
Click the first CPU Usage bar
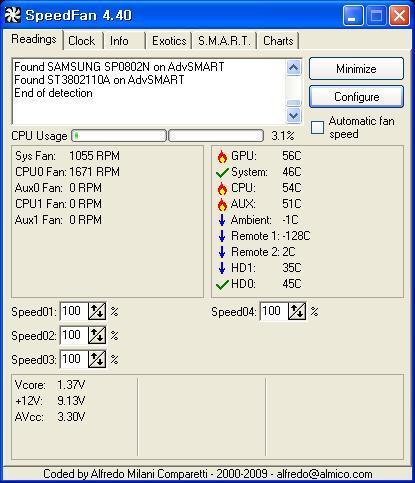point(119,136)
